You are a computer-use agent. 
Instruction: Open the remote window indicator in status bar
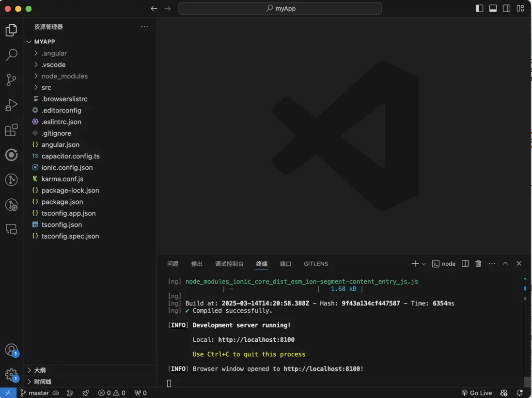point(8,393)
